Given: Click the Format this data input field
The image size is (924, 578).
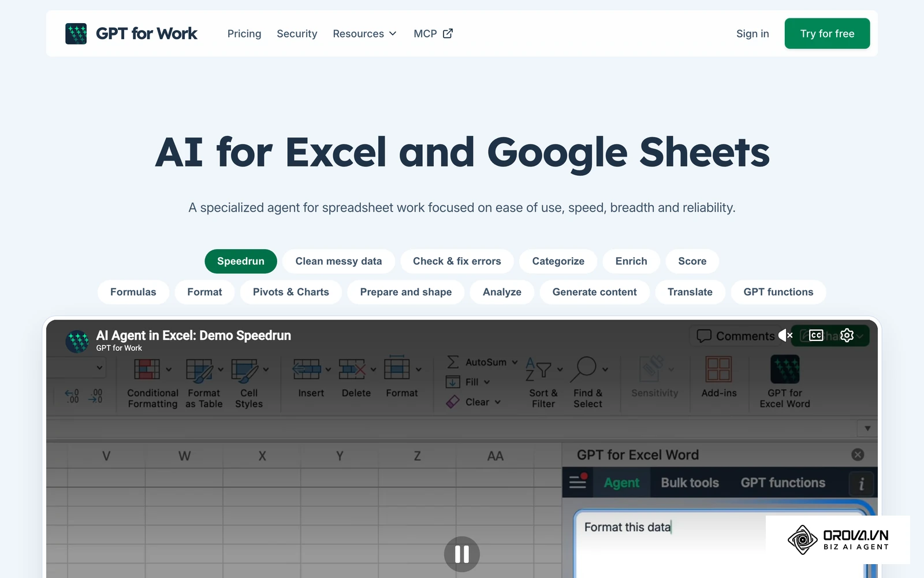Looking at the screenshot, I should click(x=722, y=543).
